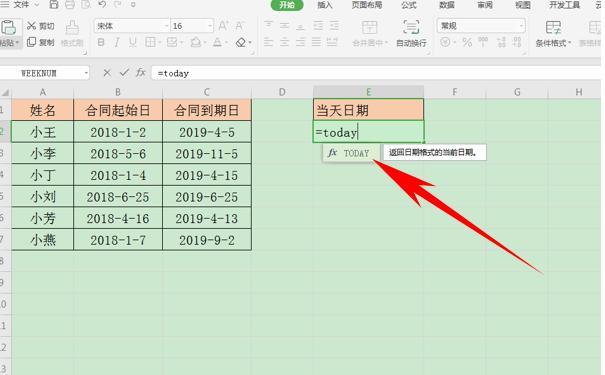Screen dimensions: 605x375
Task: Click the Merge and Center icon
Action: coord(369,27)
